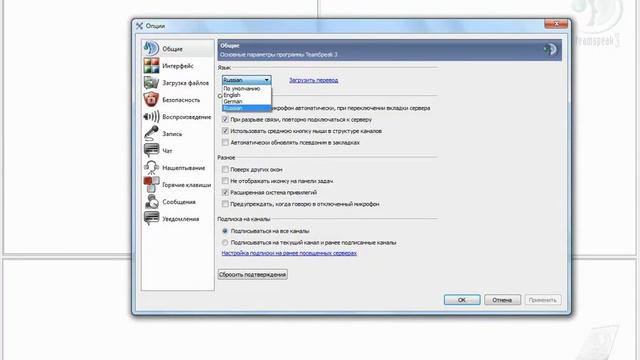Image resolution: width=640 pixels, height=360 pixels.
Task: Select subscribe to current channel radio
Action: coord(225,242)
